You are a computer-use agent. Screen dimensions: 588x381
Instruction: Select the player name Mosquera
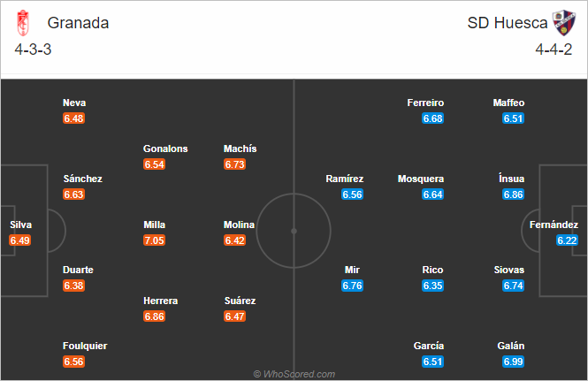[x=421, y=179]
